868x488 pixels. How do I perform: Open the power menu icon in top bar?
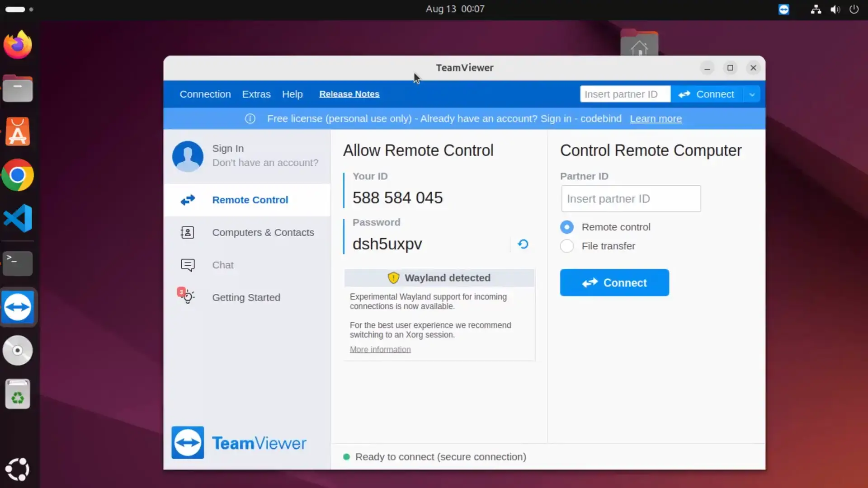pos(854,9)
